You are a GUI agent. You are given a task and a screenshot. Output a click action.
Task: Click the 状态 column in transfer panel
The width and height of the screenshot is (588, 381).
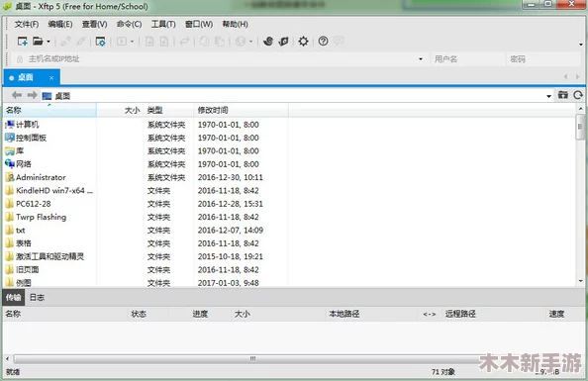coord(139,314)
